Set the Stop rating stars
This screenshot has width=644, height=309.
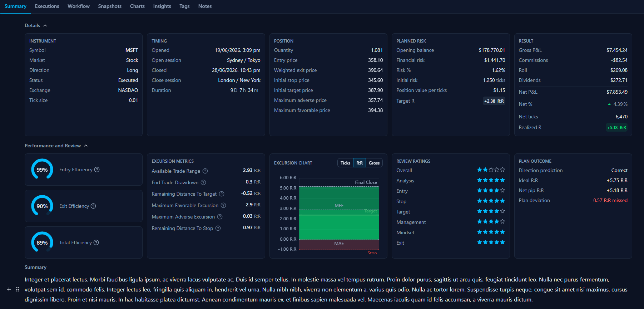[491, 201]
